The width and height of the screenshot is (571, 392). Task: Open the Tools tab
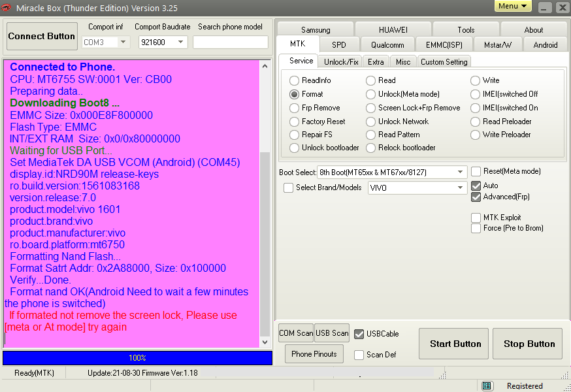coord(466,30)
